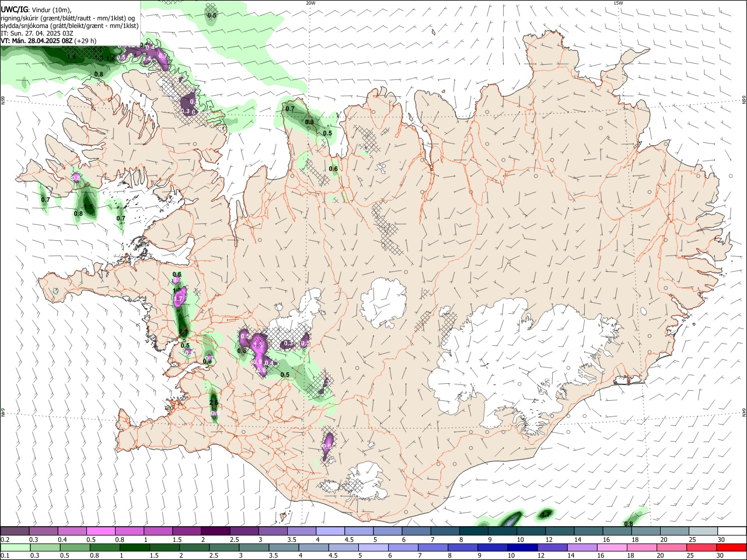Pick the dark purple upper swatch between 2 and 2.5
Image resolution: width=747 pixels, height=560 pixels.
(215, 531)
